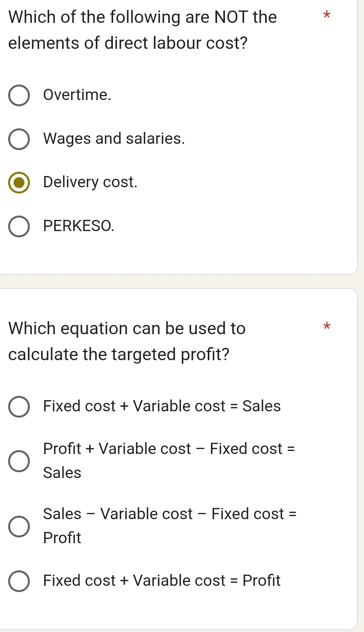Choose the PERKESO radio button
This screenshot has height=632, width=364.
tap(19, 226)
